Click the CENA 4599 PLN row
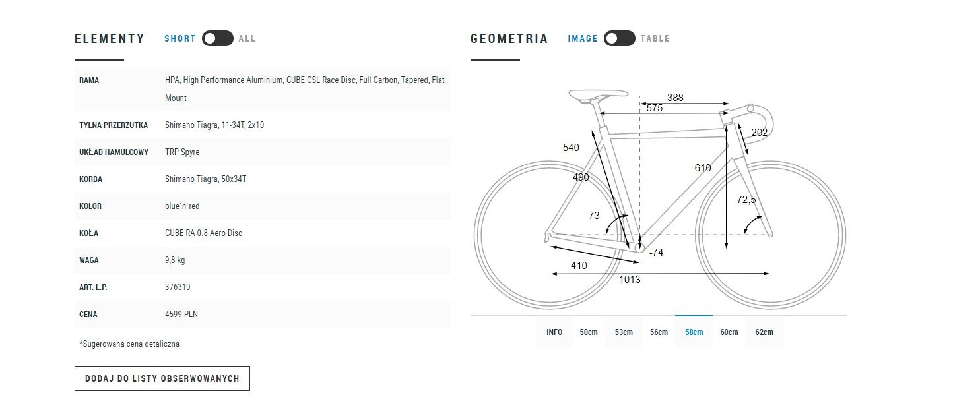Viewport: 980px width, 420px height. 263,315
